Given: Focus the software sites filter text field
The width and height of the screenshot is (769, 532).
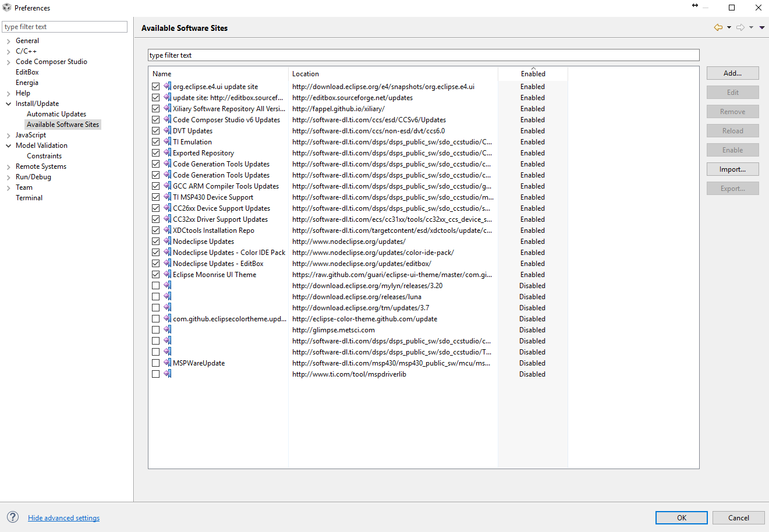Looking at the screenshot, I should 423,55.
